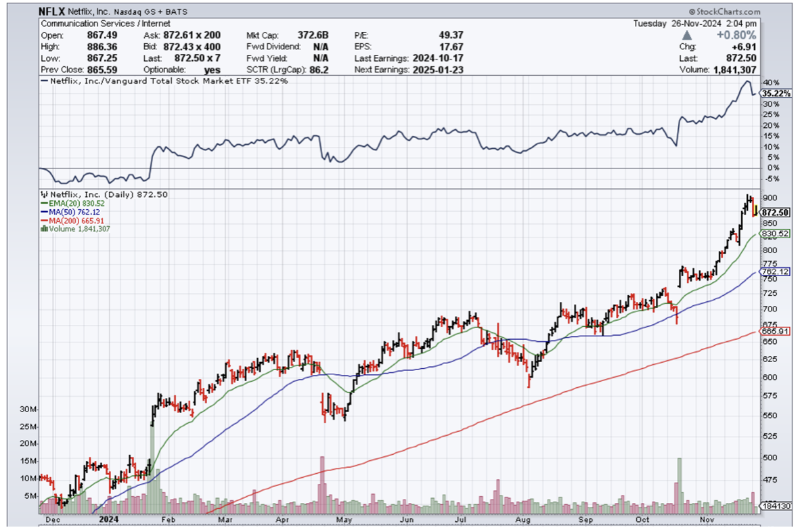The height and width of the screenshot is (532, 800).
Task: Select the Open value 867.49
Action: 102,35
